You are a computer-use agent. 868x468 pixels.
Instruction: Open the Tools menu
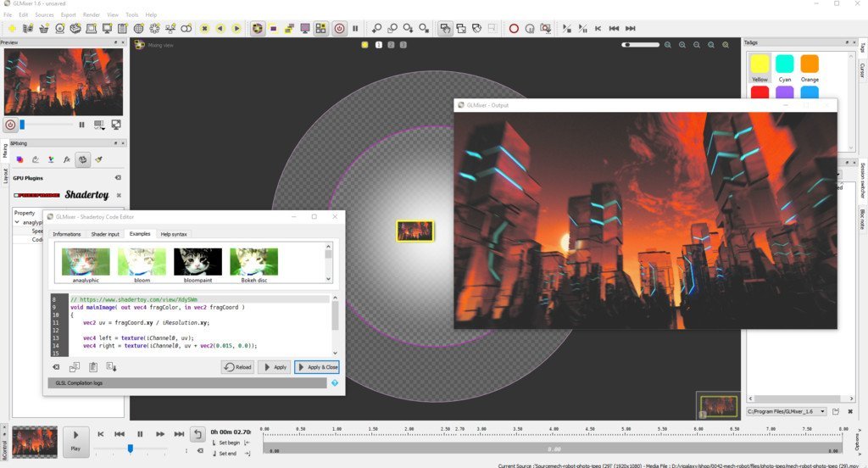pyautogui.click(x=131, y=15)
